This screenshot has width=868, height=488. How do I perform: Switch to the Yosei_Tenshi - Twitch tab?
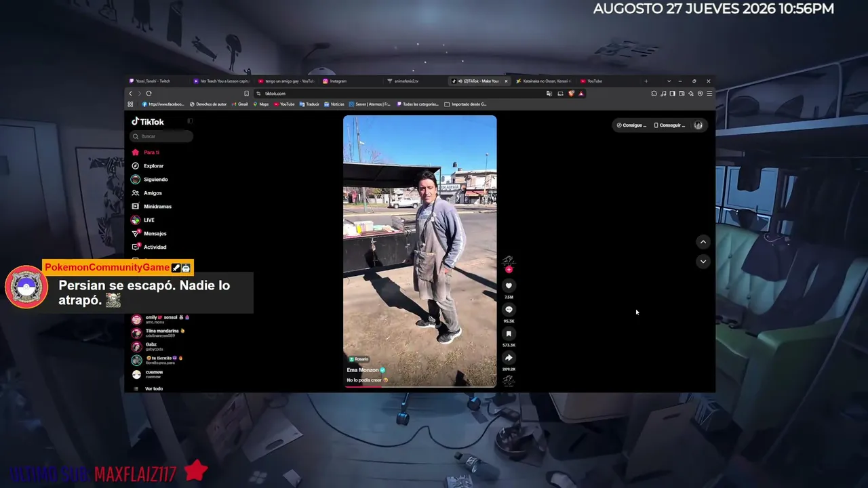click(x=157, y=81)
